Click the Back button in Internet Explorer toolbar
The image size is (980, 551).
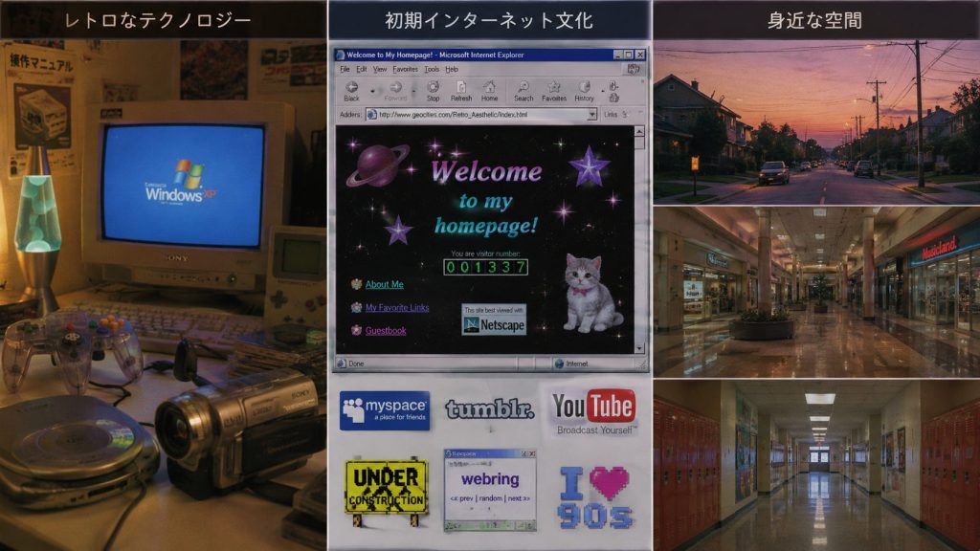coord(352,91)
